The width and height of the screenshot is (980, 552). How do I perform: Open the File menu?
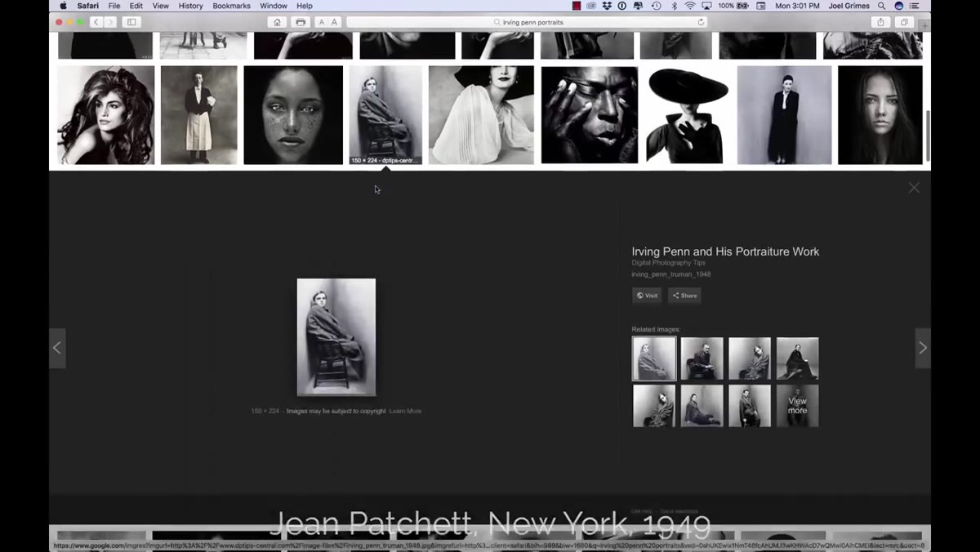click(114, 6)
